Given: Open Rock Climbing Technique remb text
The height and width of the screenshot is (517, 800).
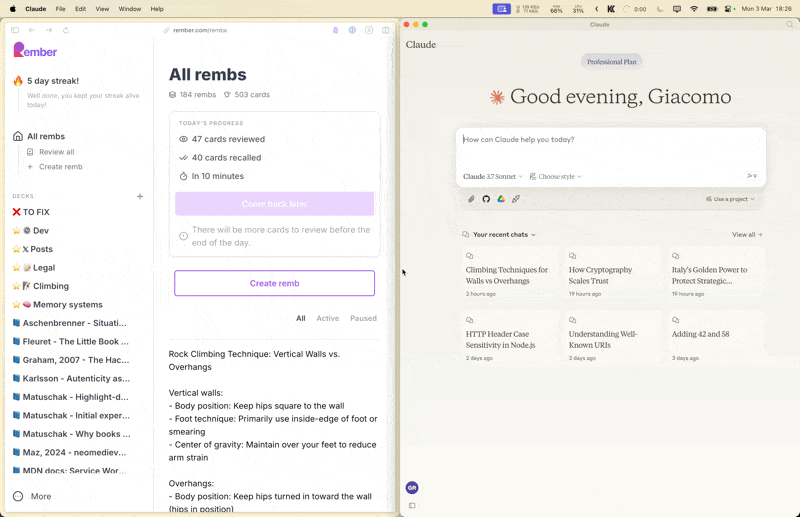Looking at the screenshot, I should coord(254,360).
